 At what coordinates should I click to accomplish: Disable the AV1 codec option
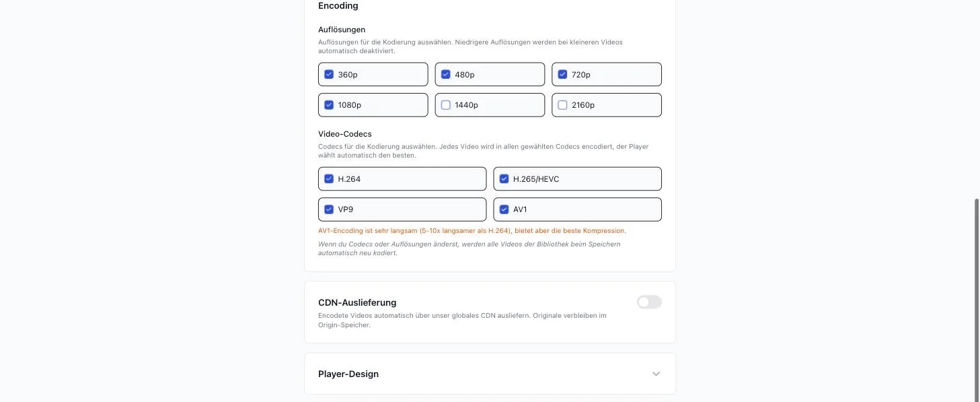(504, 209)
